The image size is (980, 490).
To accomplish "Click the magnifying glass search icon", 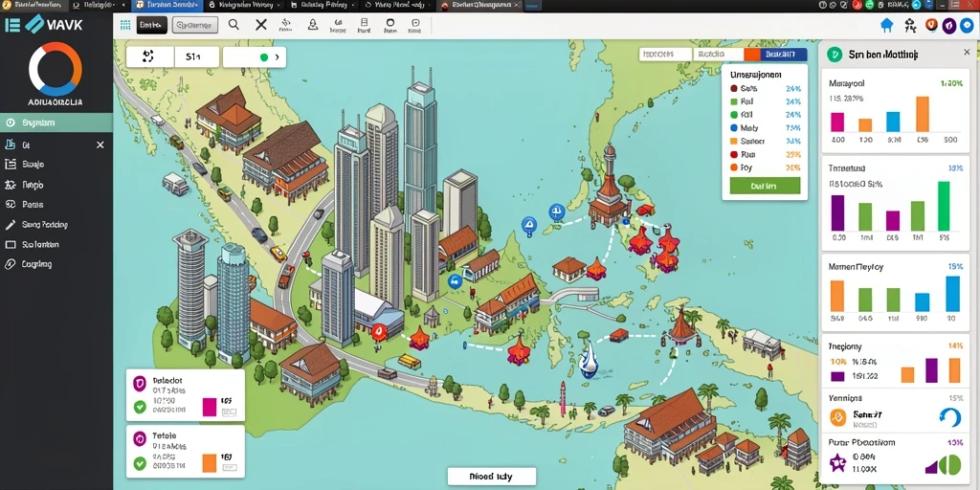I will (234, 25).
